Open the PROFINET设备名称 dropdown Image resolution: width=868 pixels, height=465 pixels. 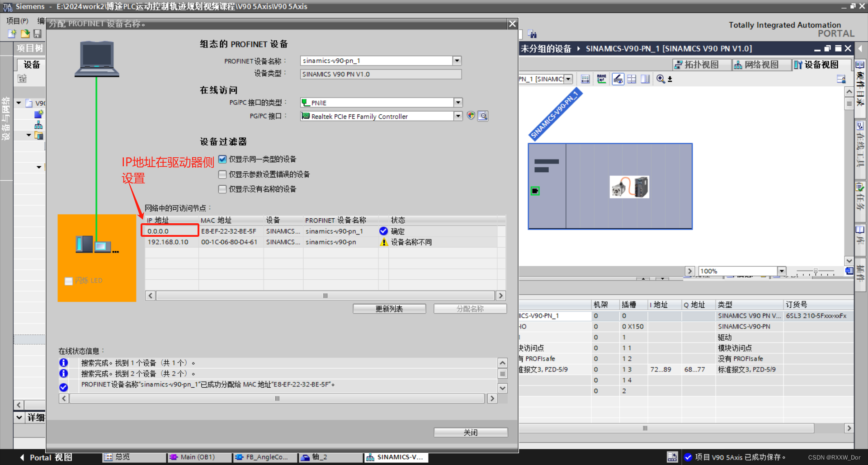click(457, 61)
